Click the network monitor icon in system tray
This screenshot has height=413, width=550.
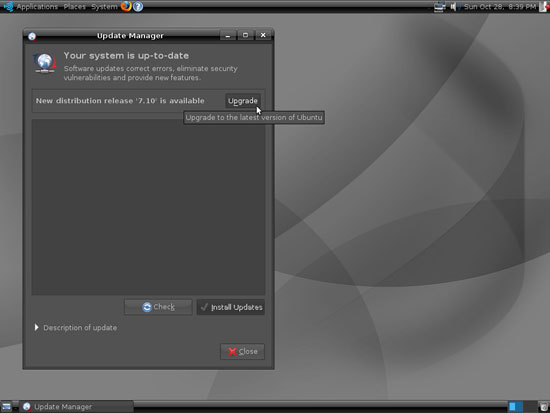(439, 6)
